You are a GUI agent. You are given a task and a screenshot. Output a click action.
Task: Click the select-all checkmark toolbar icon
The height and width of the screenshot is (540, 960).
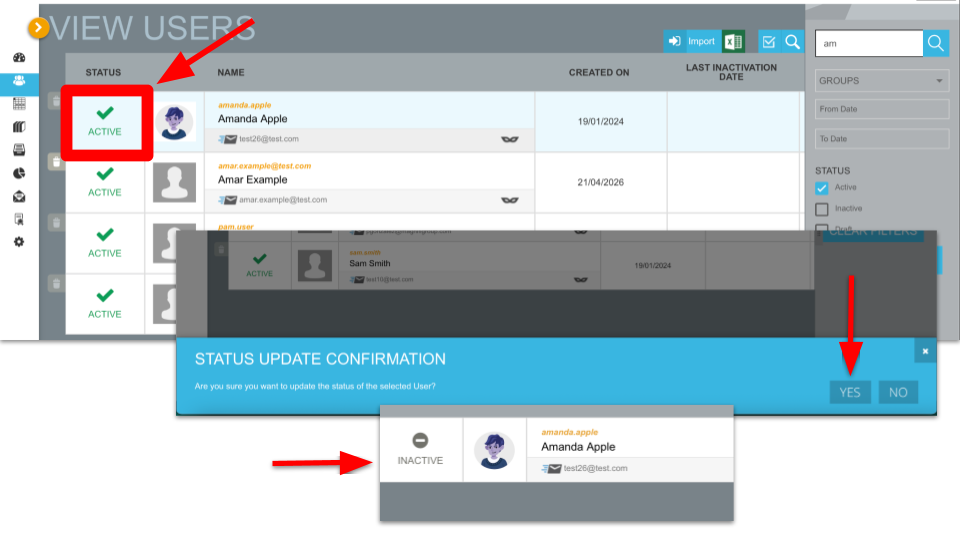click(x=769, y=42)
